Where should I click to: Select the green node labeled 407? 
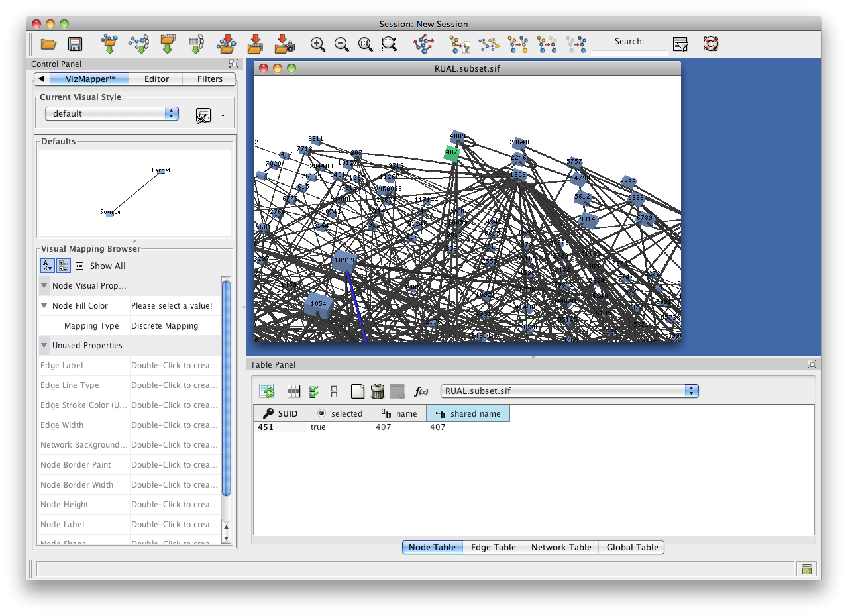click(x=452, y=153)
